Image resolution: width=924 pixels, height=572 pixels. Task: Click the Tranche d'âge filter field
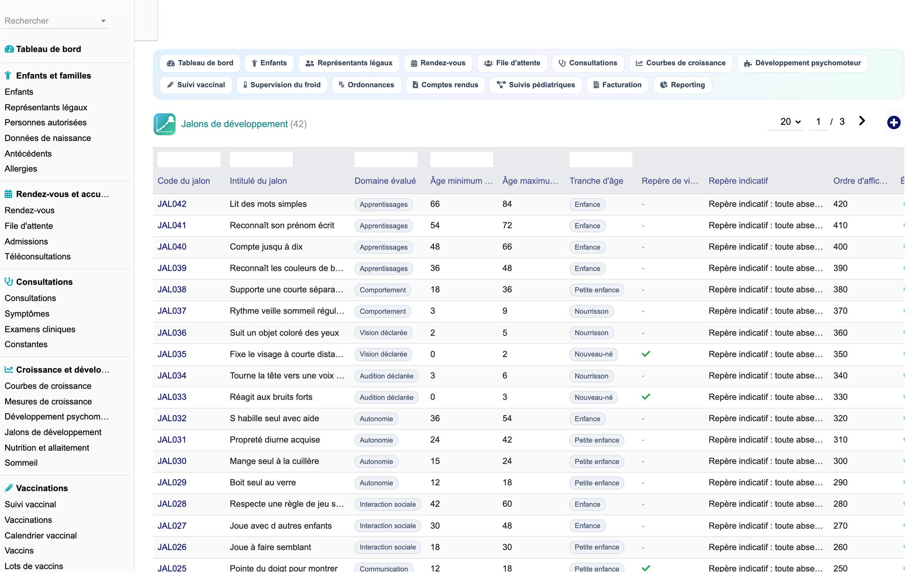click(601, 160)
